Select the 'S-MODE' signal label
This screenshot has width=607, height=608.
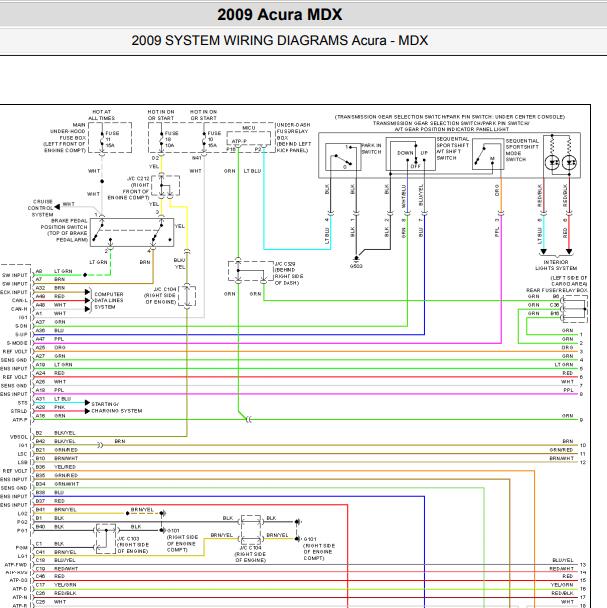coord(17,343)
